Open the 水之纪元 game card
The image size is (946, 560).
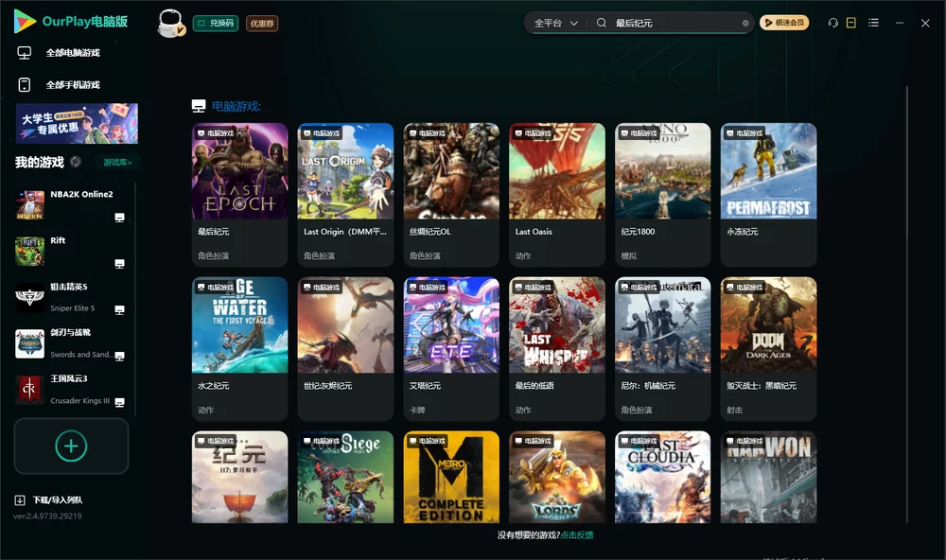[239, 349]
